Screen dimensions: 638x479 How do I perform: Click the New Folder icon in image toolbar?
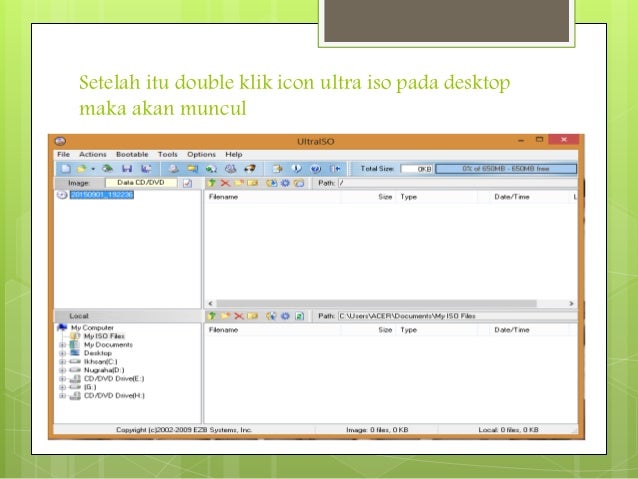[x=239, y=183]
